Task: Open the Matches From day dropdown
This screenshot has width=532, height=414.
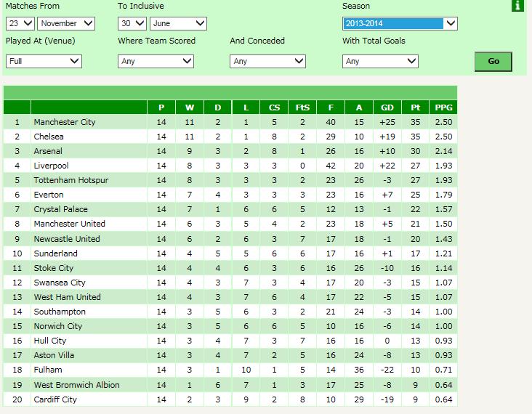Action: click(x=19, y=23)
